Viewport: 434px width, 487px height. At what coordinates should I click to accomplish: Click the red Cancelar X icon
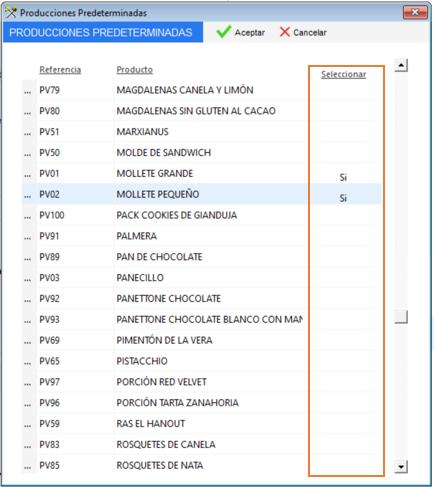pyautogui.click(x=285, y=32)
